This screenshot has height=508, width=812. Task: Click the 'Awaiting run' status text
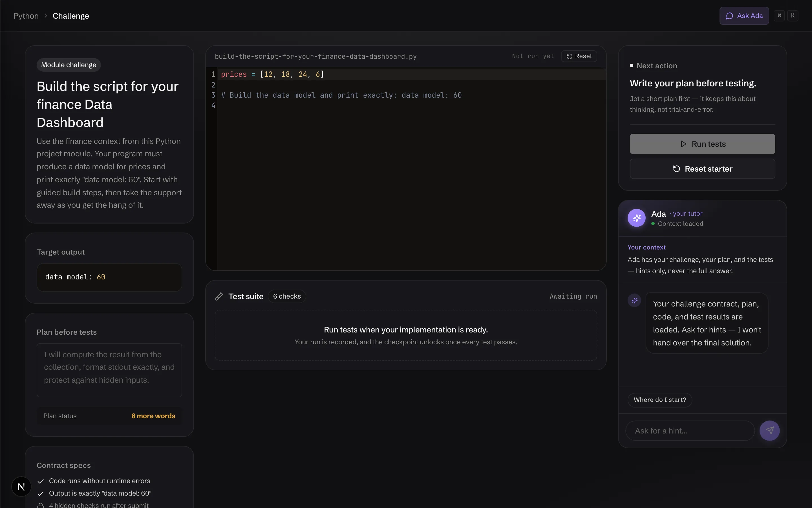click(573, 296)
